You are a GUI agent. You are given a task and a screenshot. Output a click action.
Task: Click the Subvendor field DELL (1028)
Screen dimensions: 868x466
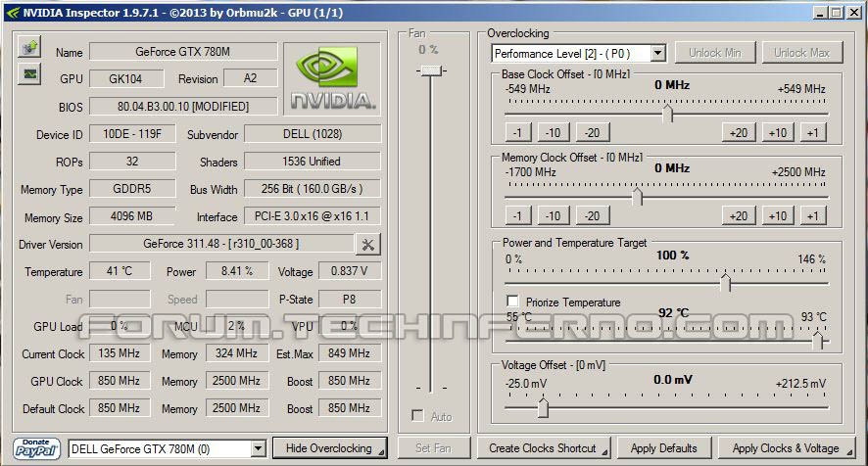click(313, 134)
